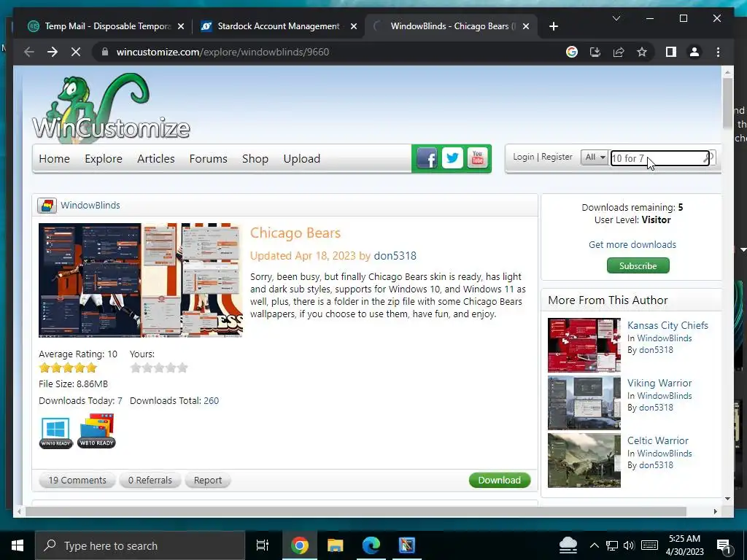Open the Kansas City Chiefs link
Screen dimensions: 747x560
pyautogui.click(x=667, y=325)
